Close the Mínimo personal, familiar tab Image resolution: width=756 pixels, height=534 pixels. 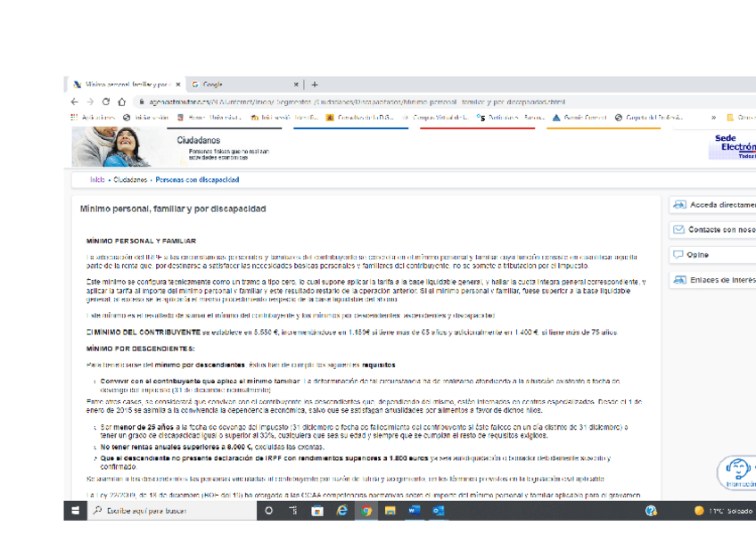click(178, 85)
